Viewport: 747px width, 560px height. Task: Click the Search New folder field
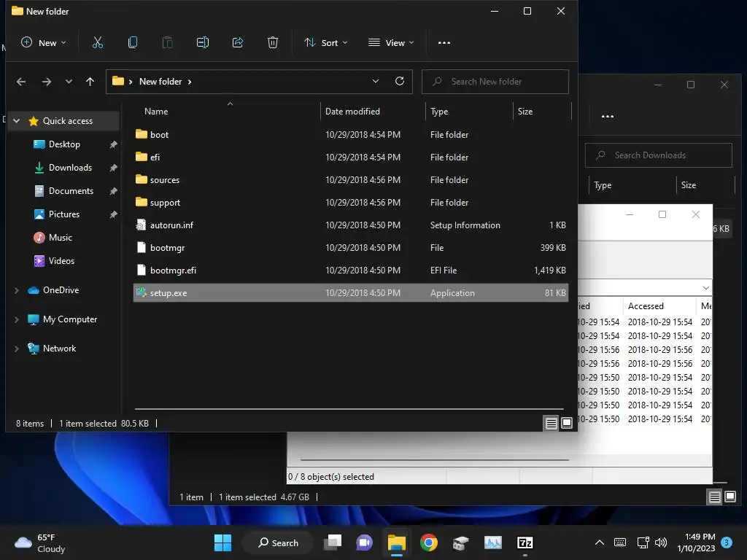(x=495, y=82)
